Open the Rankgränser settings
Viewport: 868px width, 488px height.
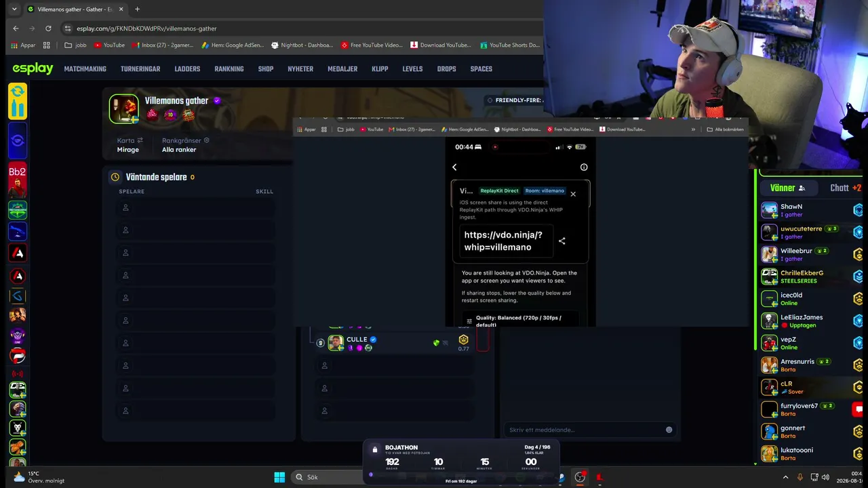tap(186, 145)
